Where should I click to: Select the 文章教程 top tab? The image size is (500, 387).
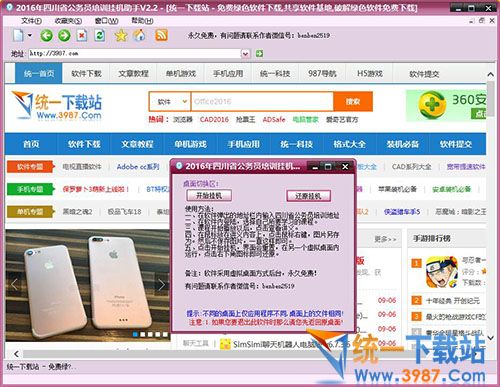click(x=133, y=73)
